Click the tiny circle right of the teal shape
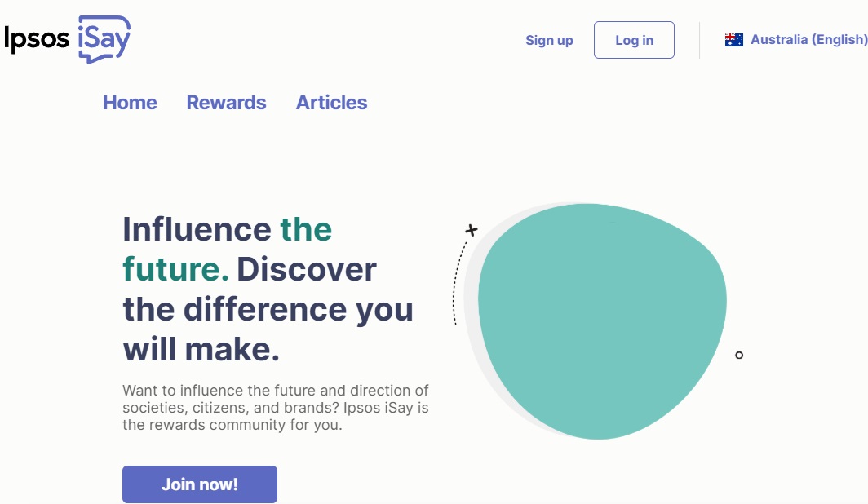 coord(739,355)
